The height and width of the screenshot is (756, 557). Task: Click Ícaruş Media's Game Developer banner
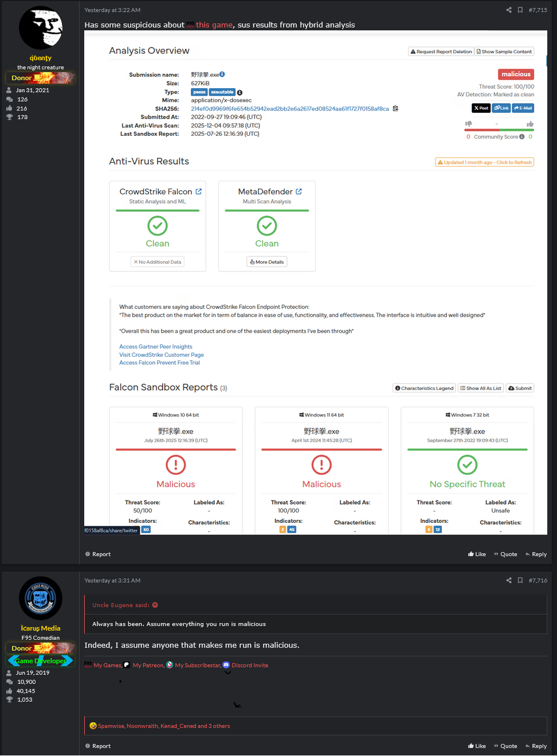(x=41, y=660)
